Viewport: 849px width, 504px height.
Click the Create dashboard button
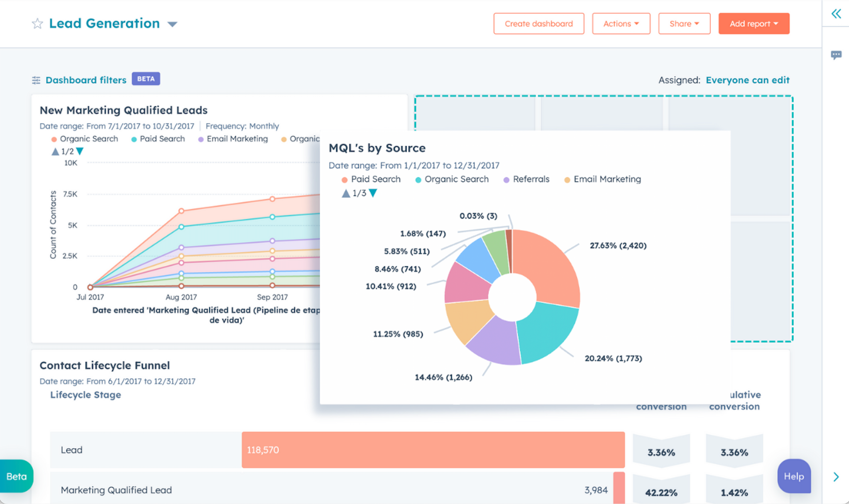(x=539, y=24)
